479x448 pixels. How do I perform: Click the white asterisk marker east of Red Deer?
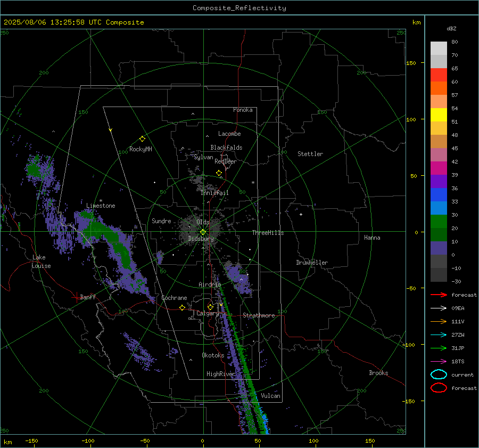point(253,183)
